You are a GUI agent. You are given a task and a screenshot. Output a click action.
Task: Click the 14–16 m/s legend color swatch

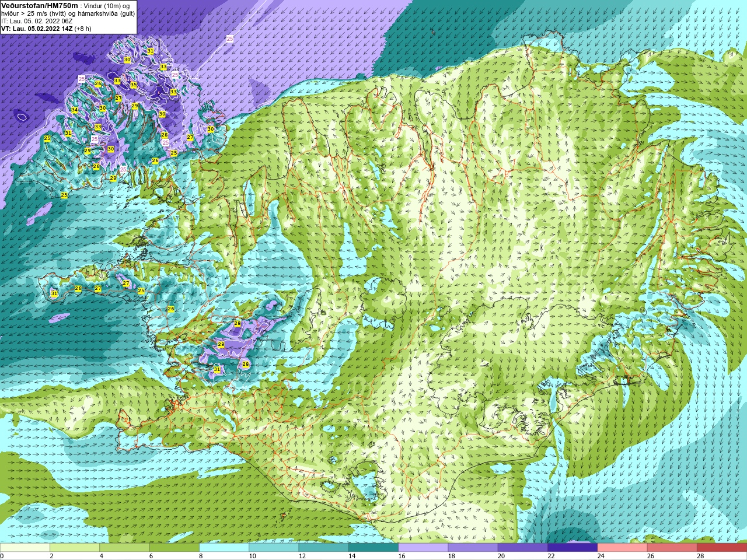[x=373, y=548]
